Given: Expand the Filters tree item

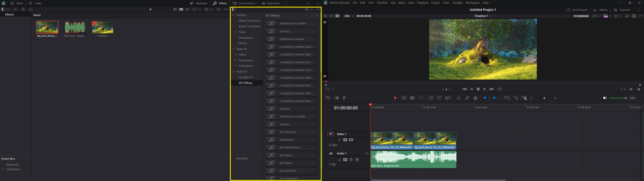Looking at the screenshot, I should coord(235,55).
